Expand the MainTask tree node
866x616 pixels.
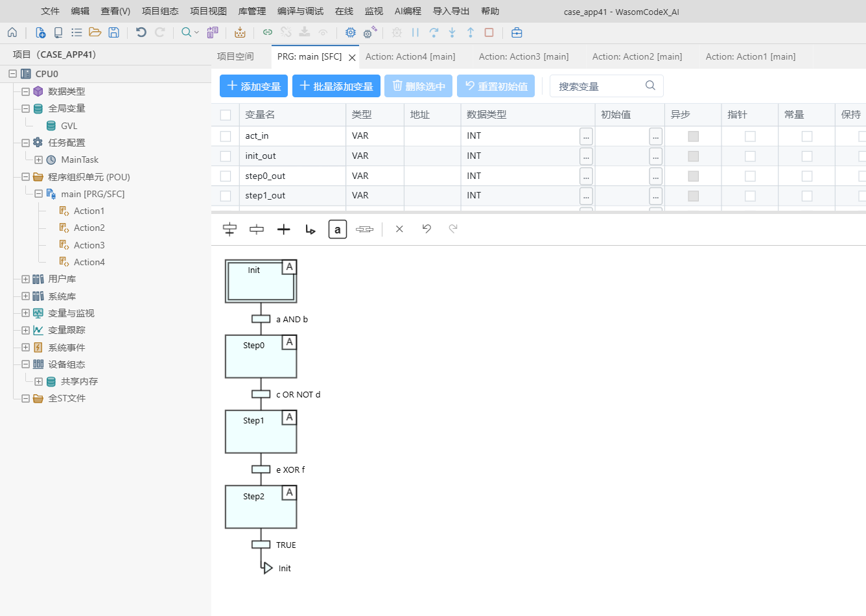click(x=38, y=160)
